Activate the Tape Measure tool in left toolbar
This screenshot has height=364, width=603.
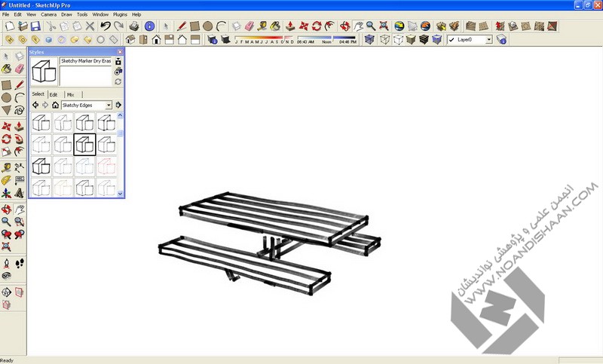(x=6, y=167)
